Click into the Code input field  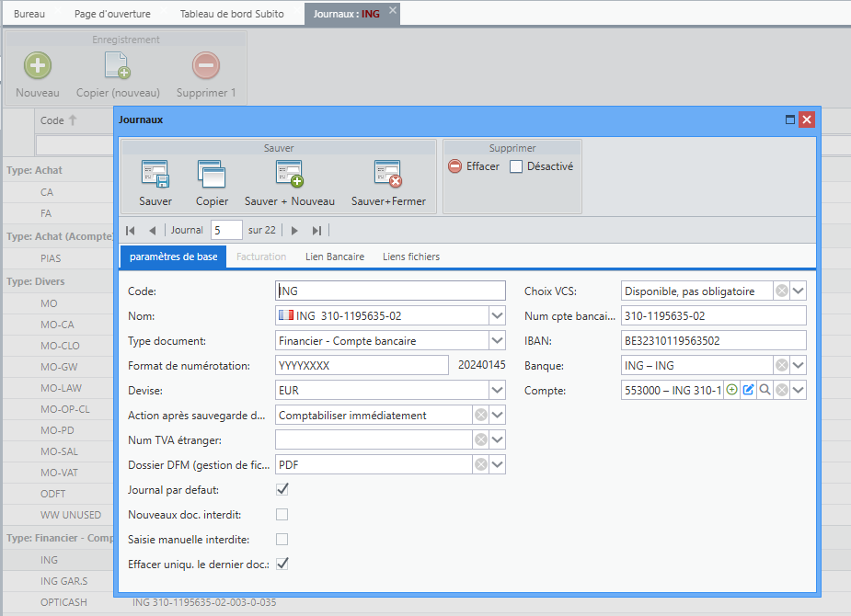click(x=390, y=291)
